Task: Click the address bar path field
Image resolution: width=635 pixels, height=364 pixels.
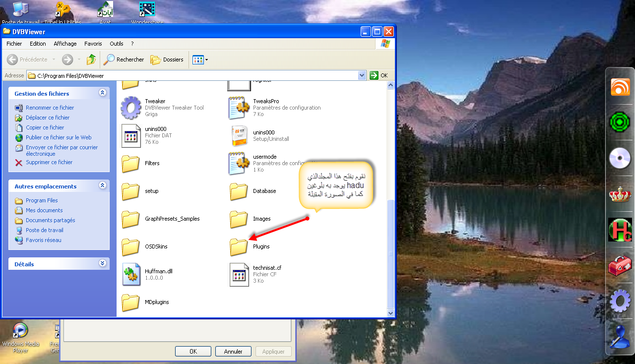Action: click(193, 75)
